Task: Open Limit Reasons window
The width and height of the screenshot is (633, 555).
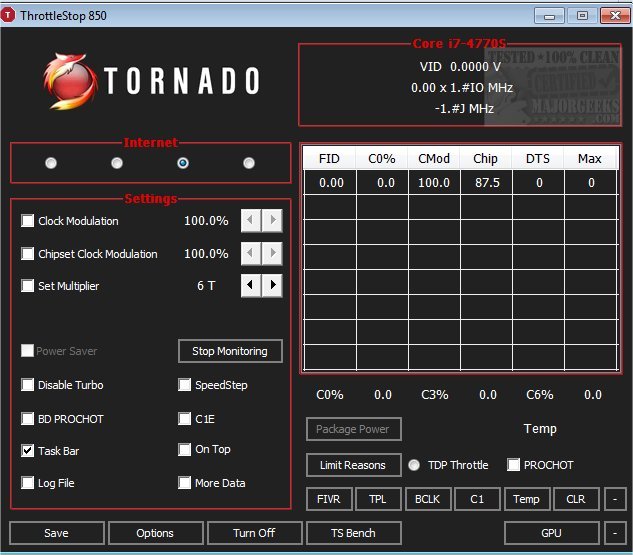Action: pos(353,465)
